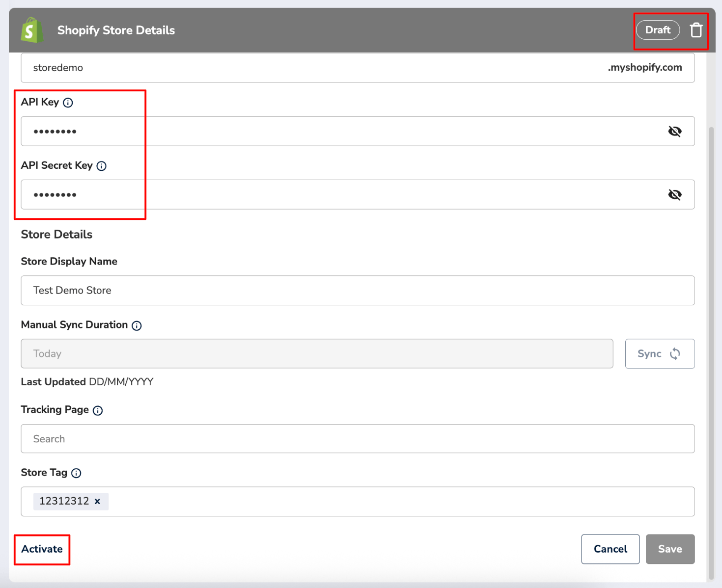
Task: Click the Store Display Name label
Action: (x=69, y=261)
